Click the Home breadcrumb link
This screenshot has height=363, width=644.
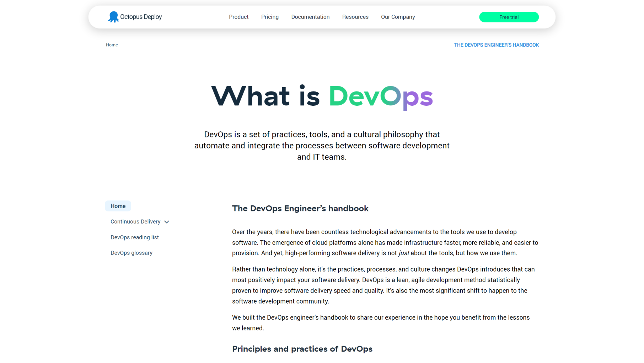click(112, 45)
